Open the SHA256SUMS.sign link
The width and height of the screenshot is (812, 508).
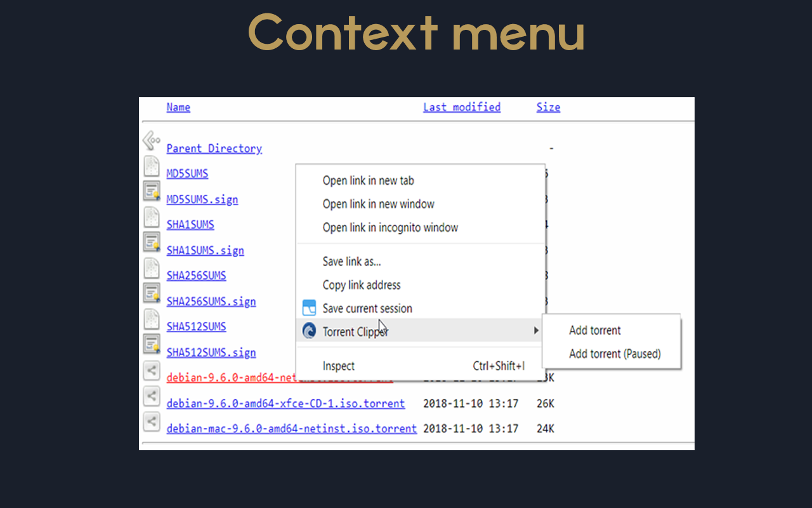coord(211,302)
